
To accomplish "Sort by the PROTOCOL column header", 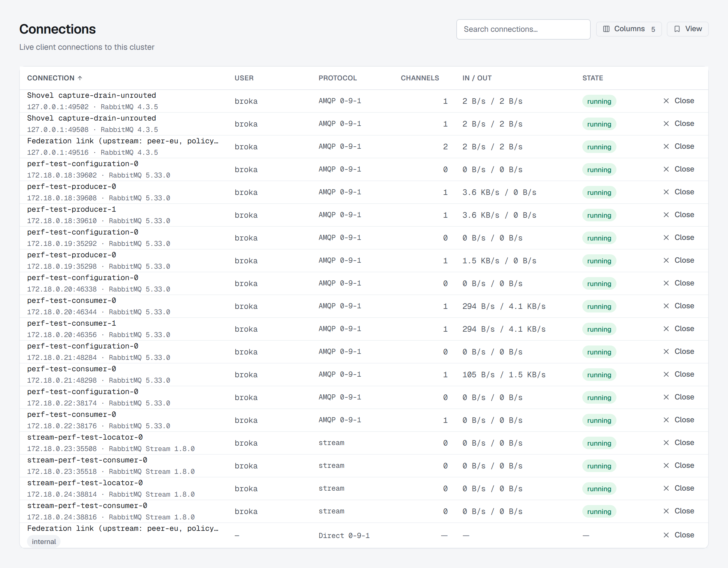I will pos(338,78).
